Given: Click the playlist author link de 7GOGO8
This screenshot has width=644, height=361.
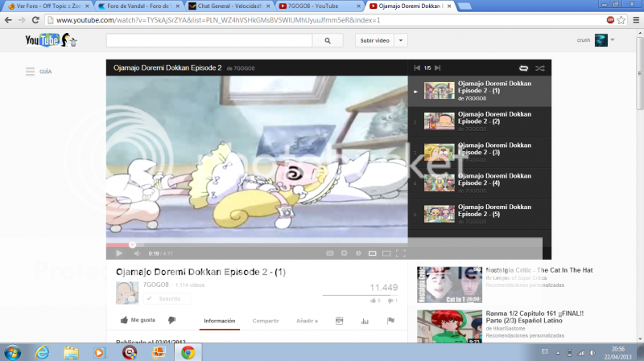Looking at the screenshot, I should (241, 68).
